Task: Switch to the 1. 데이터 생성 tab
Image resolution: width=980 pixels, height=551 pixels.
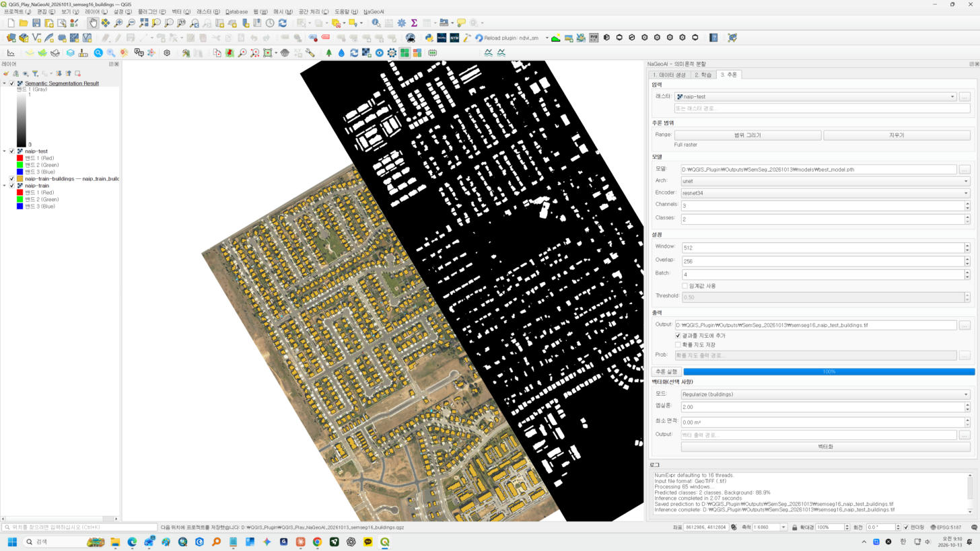Action: (x=669, y=75)
